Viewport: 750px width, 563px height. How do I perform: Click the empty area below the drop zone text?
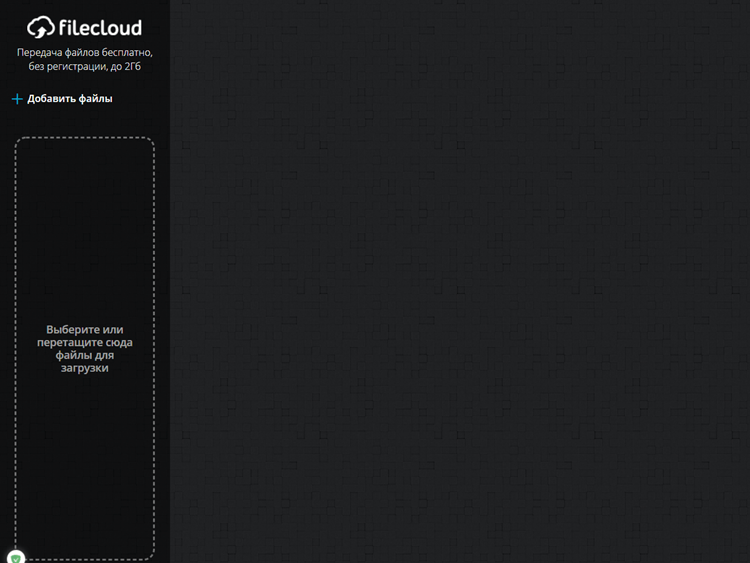[84, 460]
